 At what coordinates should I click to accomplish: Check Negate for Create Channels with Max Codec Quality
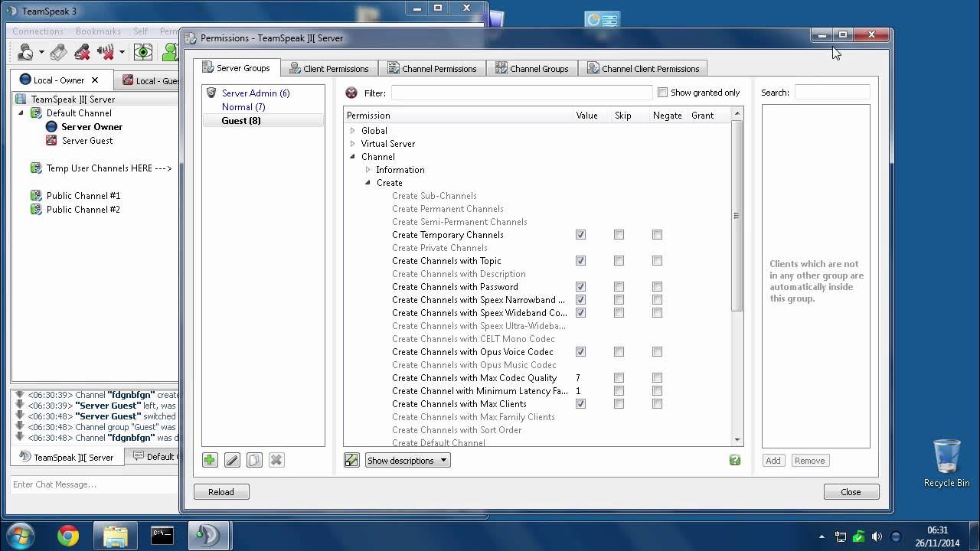(x=657, y=378)
